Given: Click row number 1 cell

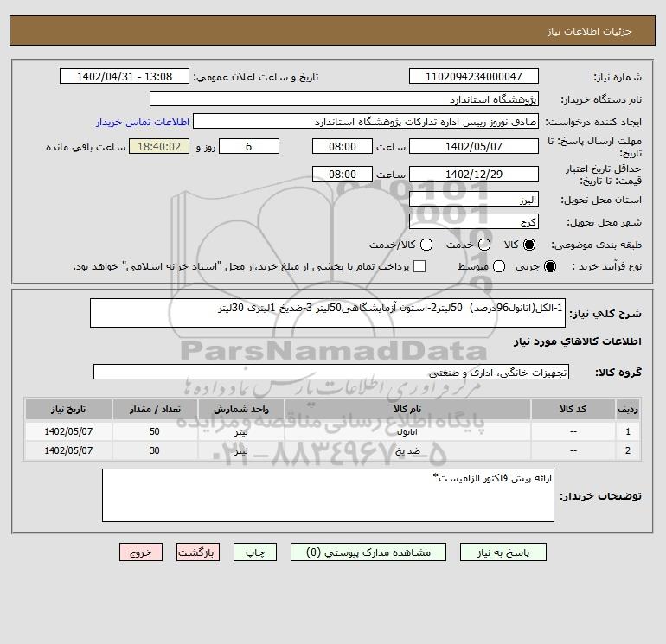Looking at the screenshot, I should coord(628,431).
